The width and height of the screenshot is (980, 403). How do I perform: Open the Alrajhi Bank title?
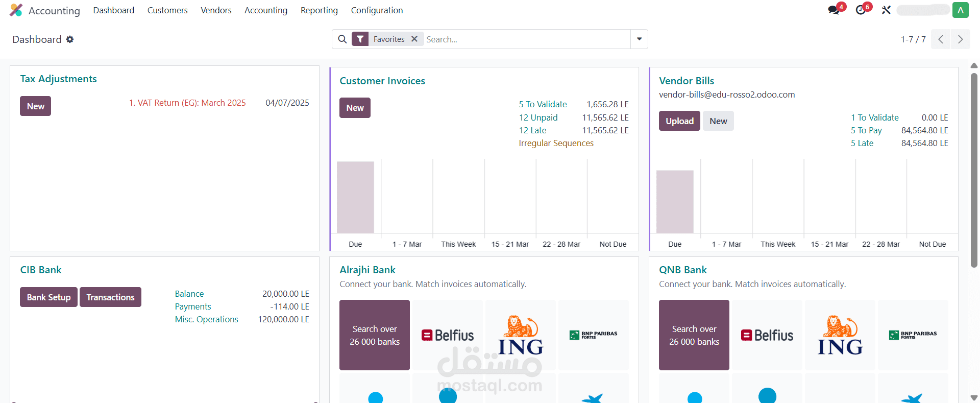[x=367, y=270]
